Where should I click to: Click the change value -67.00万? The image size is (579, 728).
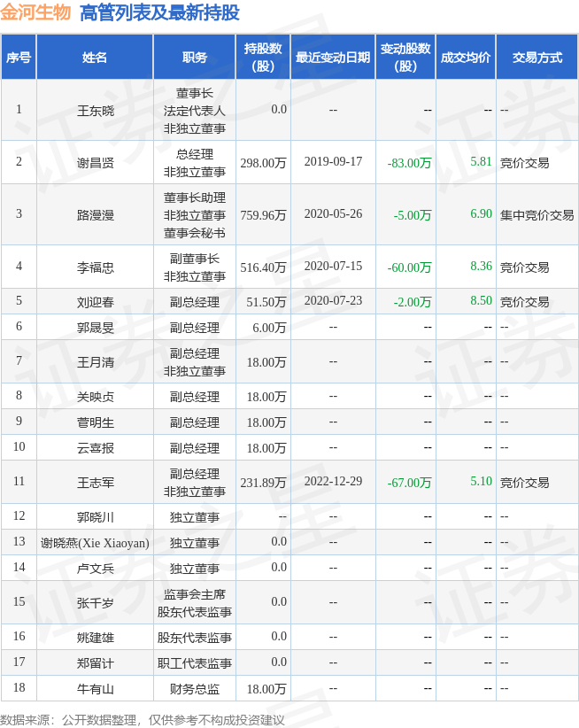click(409, 483)
